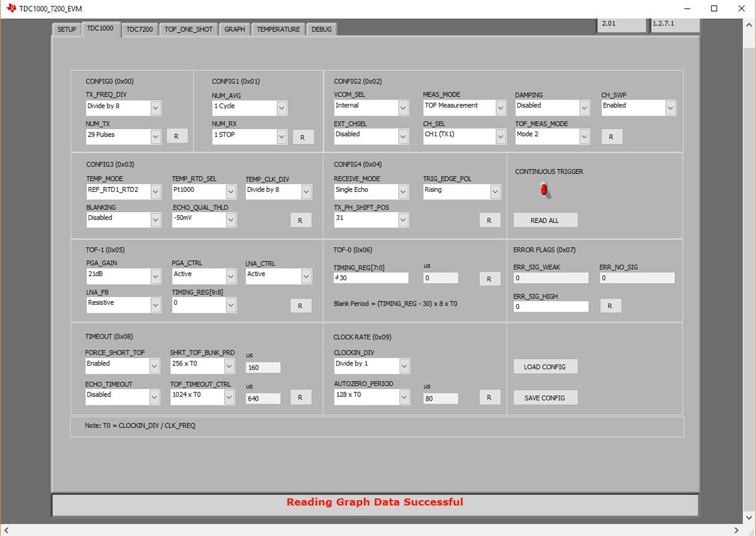Toggle the CONTINUOUS TRIGGER red switch

click(544, 190)
